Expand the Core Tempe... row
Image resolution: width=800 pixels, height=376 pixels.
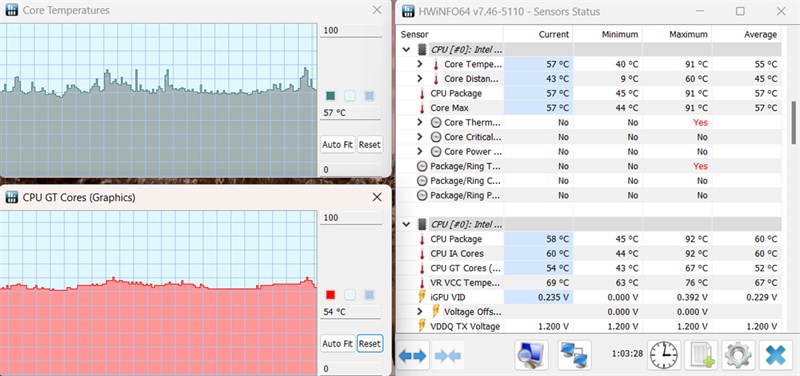(419, 64)
